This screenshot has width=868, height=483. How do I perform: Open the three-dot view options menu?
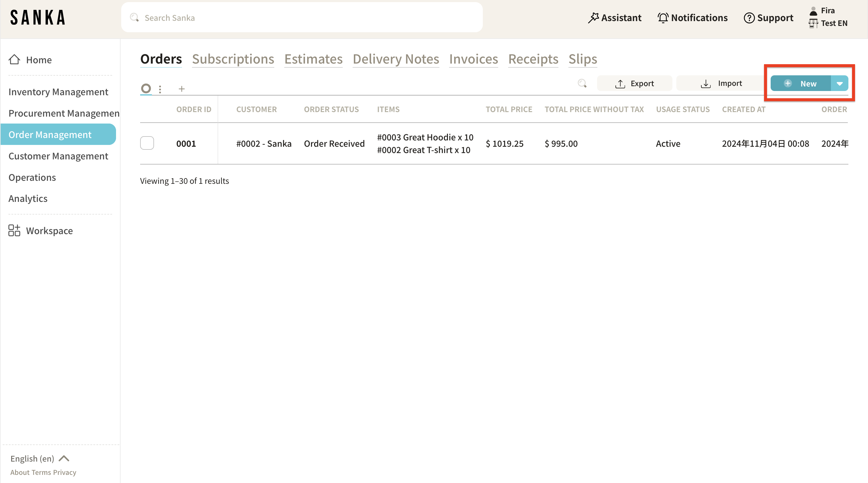(160, 89)
